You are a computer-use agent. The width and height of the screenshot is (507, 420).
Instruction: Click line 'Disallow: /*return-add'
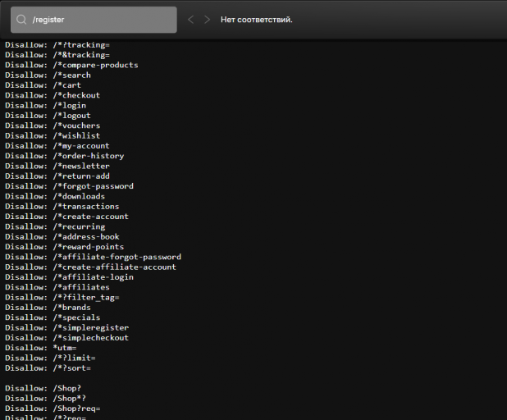(x=57, y=176)
